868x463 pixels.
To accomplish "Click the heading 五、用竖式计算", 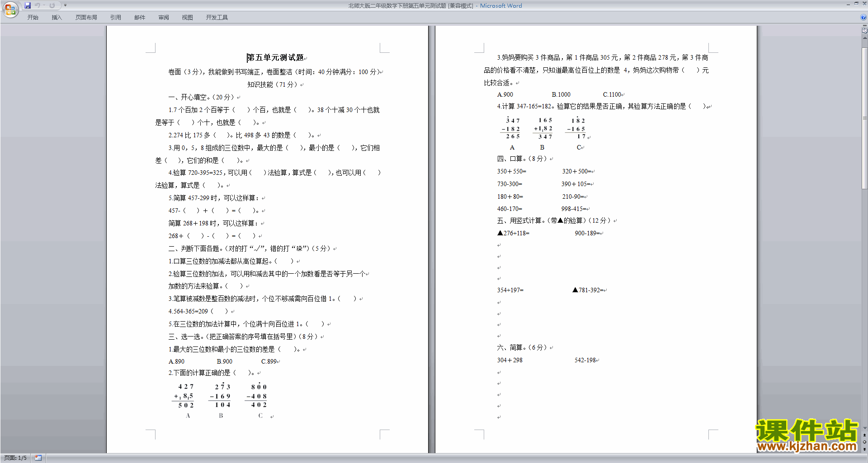I will point(554,220).
